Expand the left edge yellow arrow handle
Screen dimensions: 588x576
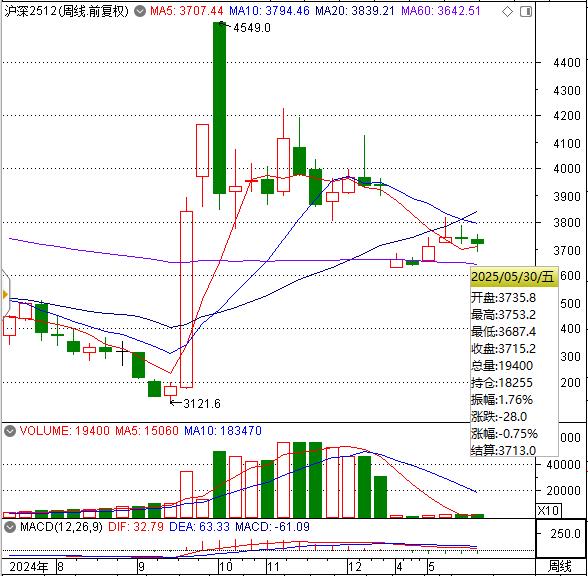coord(5,294)
